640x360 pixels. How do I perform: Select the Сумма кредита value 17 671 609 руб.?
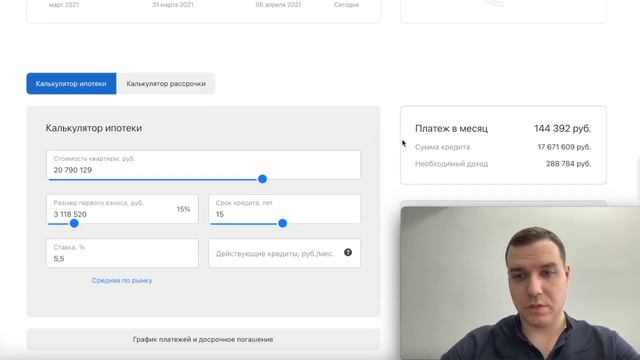(x=564, y=147)
